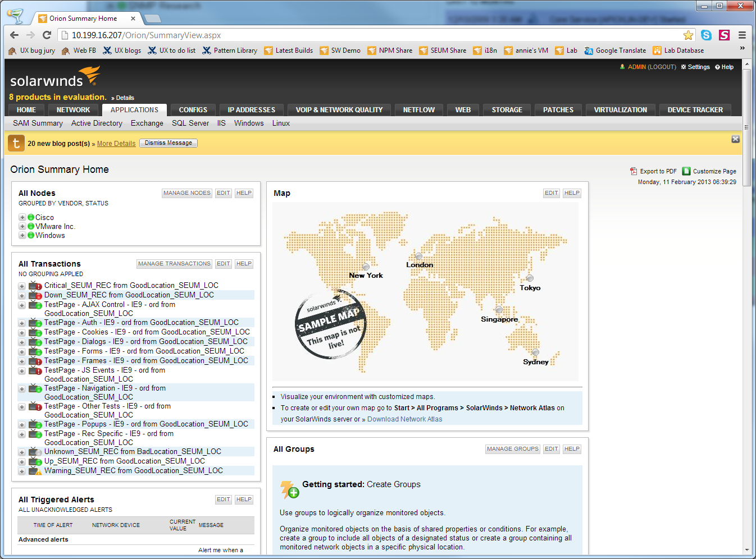Open the new tab button
Screen dimensions: 756x559
point(152,19)
